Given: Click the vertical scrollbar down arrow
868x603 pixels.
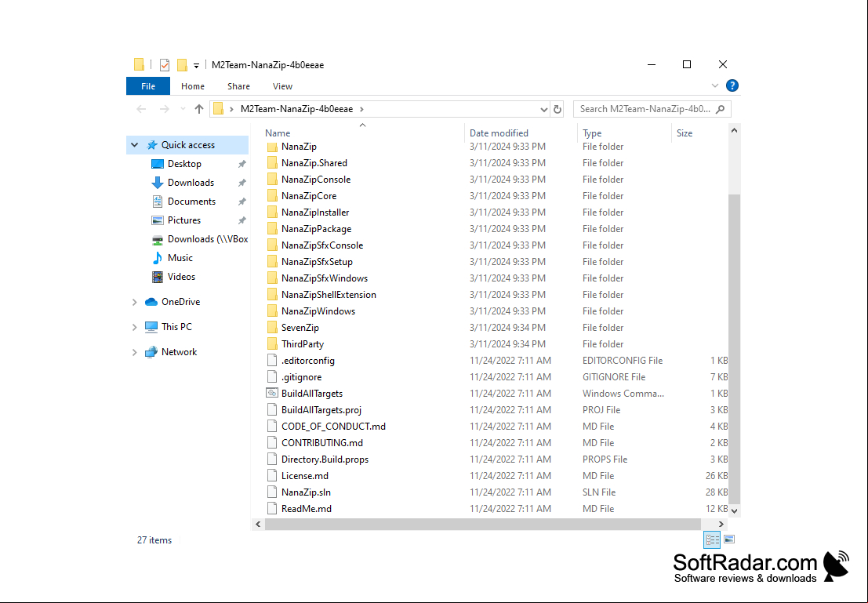Looking at the screenshot, I should 734,510.
